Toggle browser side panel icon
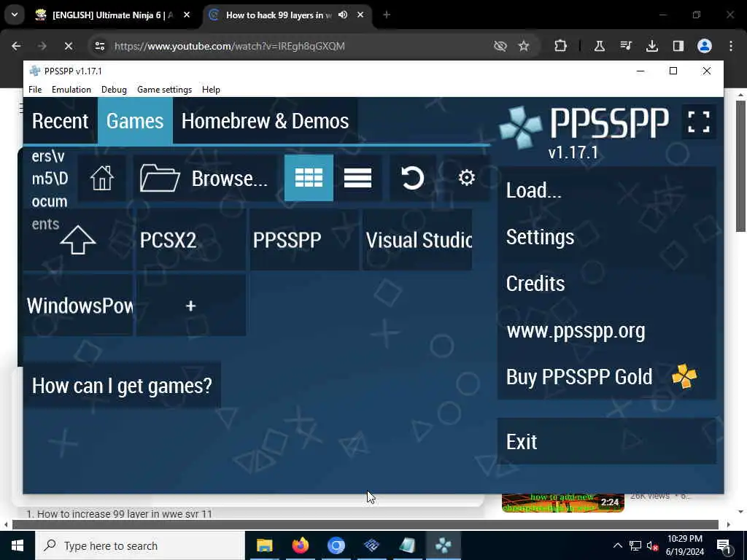The height and width of the screenshot is (560, 747). click(x=678, y=46)
